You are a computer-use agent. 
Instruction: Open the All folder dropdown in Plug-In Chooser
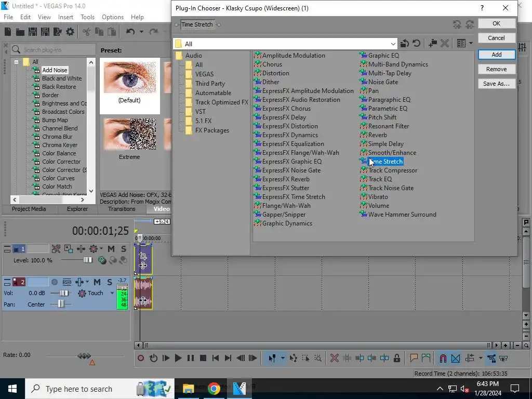pyautogui.click(x=393, y=44)
